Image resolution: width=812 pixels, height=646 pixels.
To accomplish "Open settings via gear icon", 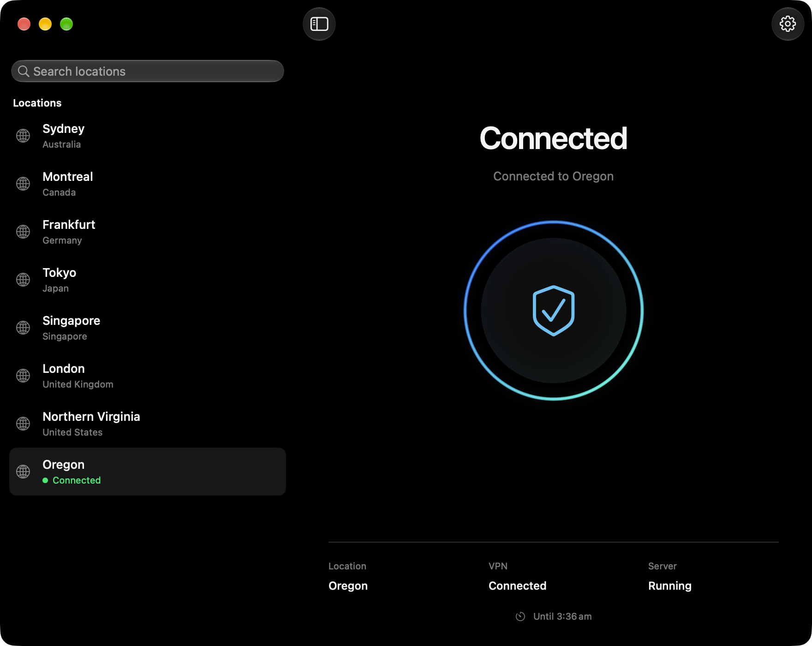I will coord(788,24).
